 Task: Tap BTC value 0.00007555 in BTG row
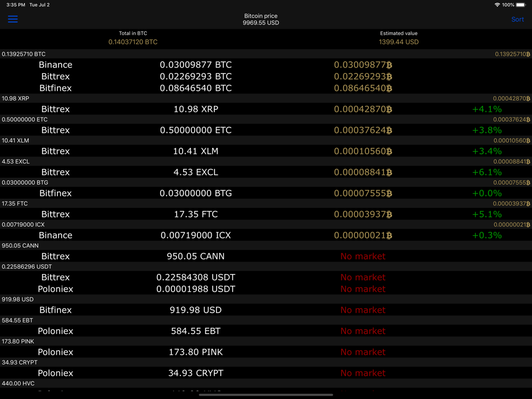363,193
